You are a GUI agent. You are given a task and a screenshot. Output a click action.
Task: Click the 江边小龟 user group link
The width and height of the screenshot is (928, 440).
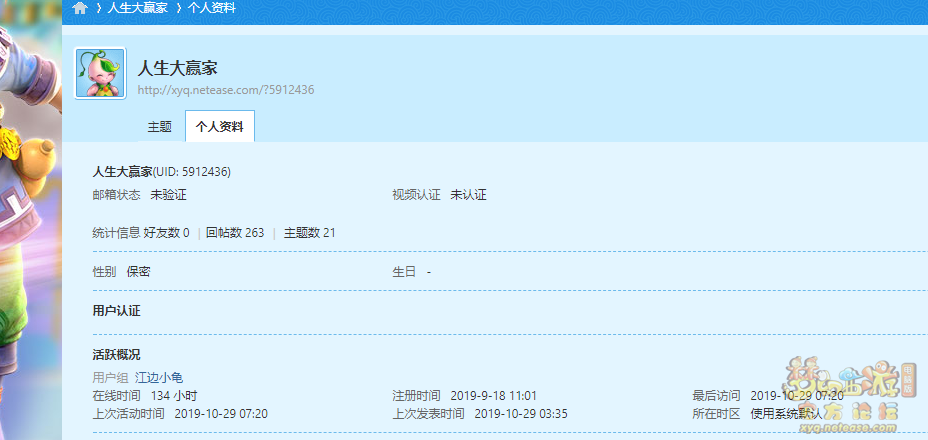click(159, 377)
